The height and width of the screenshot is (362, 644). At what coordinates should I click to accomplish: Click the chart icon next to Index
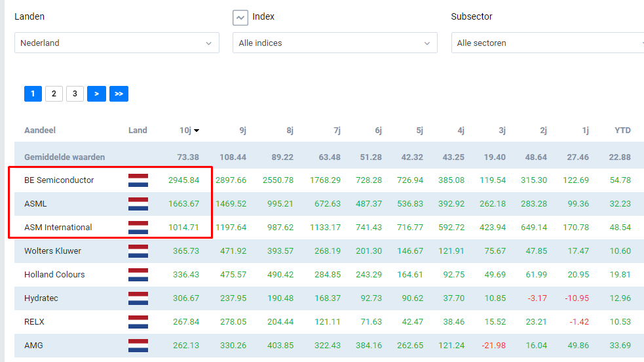240,18
